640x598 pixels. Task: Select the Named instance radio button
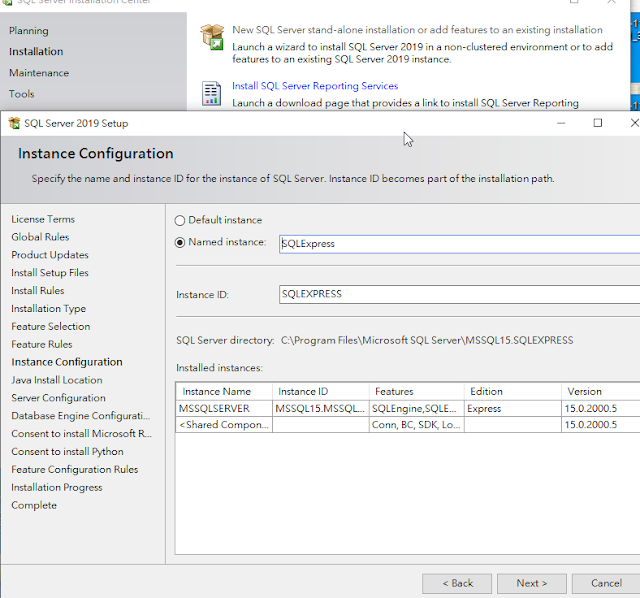pyautogui.click(x=180, y=242)
